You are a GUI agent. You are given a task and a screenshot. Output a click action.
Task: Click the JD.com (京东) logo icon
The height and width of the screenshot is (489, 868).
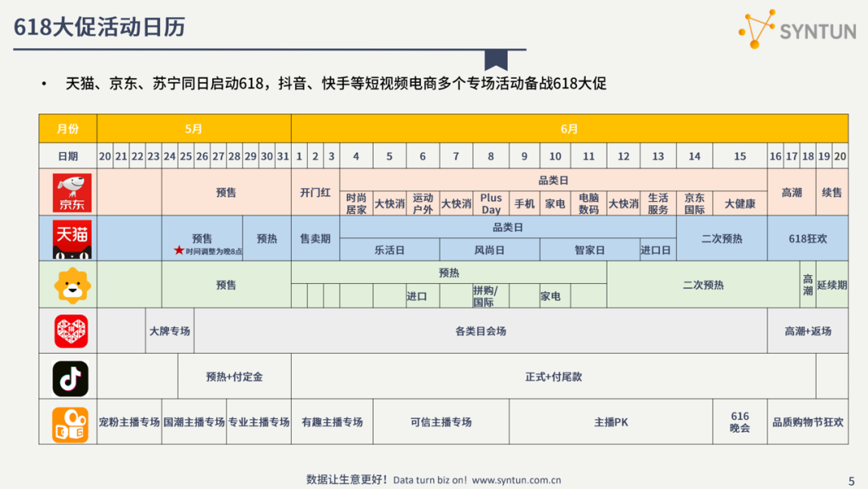point(72,193)
